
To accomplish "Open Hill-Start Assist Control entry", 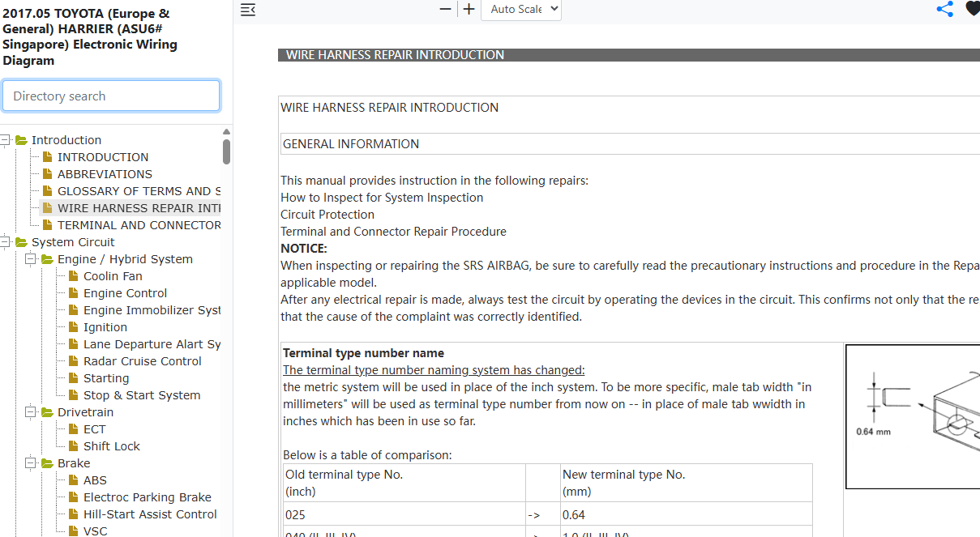I will tap(150, 514).
